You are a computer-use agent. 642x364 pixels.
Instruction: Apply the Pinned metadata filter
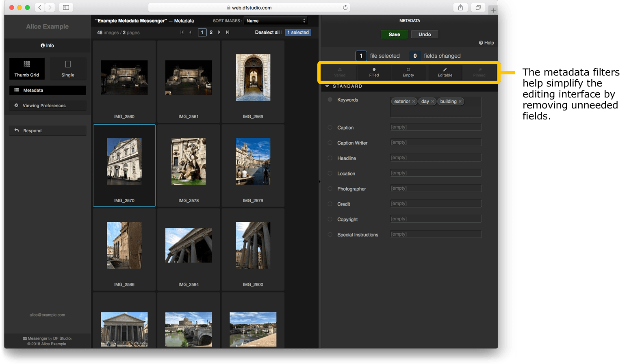tap(479, 72)
